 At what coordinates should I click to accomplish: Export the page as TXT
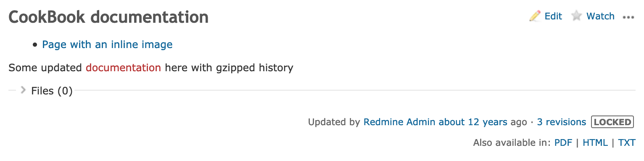coord(627,142)
